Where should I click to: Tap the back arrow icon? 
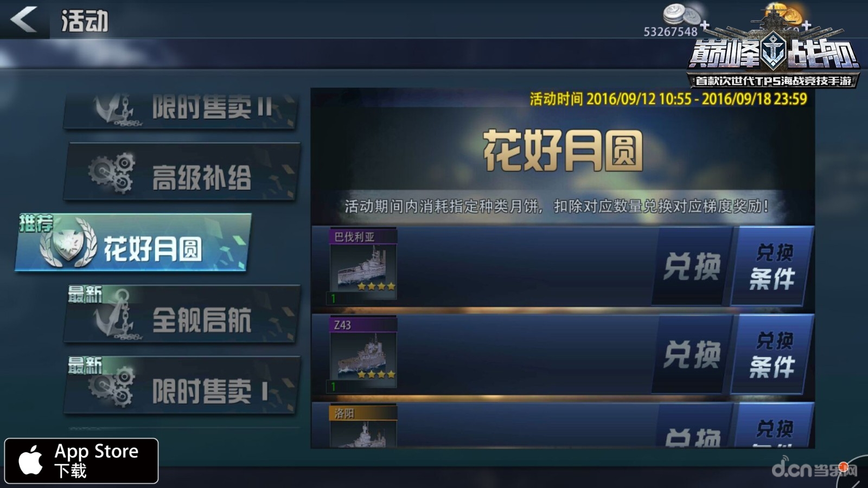point(24,19)
